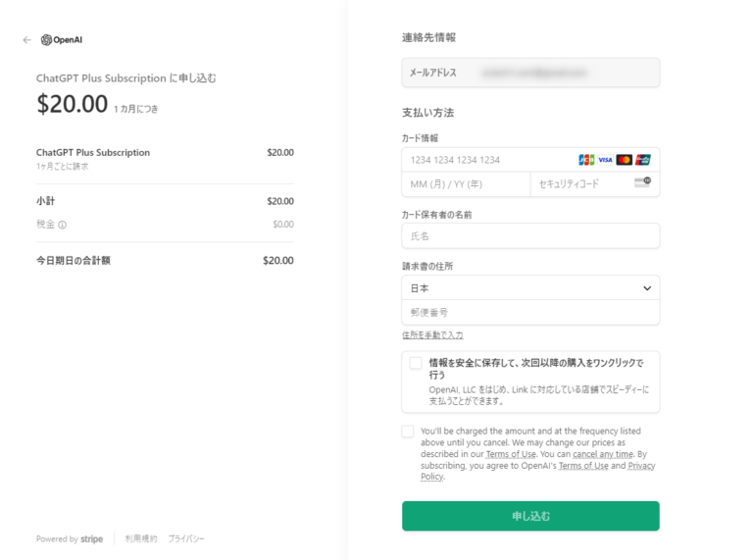Screen dimensions: 753x560
Task: Click the Visa card icon
Action: (x=605, y=160)
